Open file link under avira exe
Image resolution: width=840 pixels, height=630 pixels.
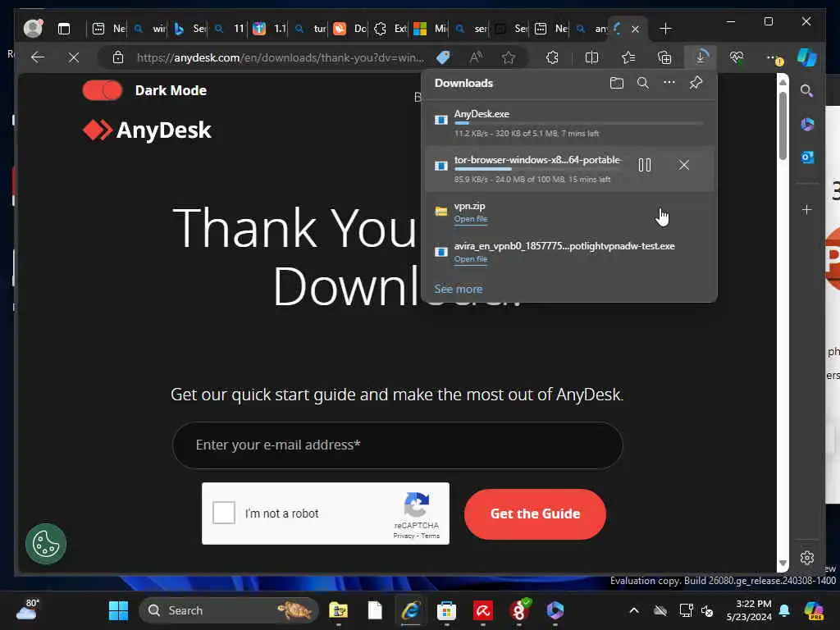tap(471, 258)
